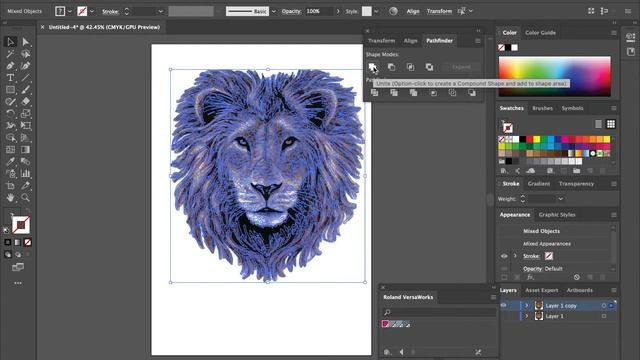Click Stroke link in Appearance panel
Viewport: 640px width, 360px height.
click(x=531, y=256)
